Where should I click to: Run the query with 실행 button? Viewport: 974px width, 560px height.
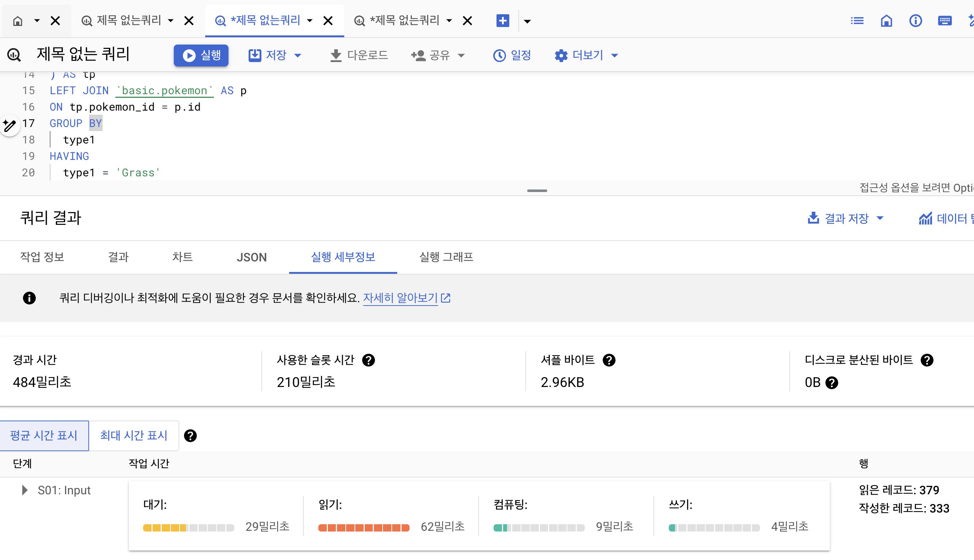pos(201,55)
